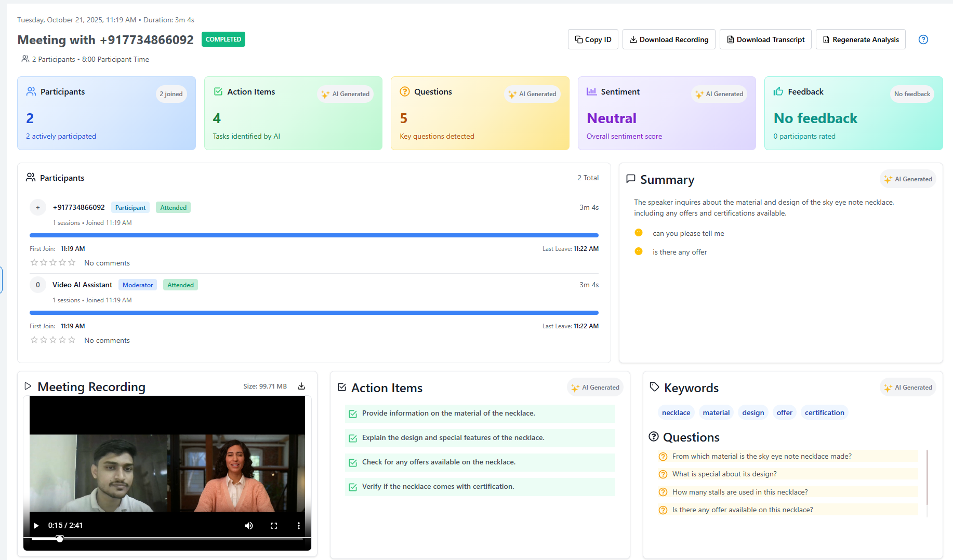This screenshot has width=953, height=560.
Task: Tick the 'Verify if the necklace comes with certification' checkbox
Action: click(353, 487)
